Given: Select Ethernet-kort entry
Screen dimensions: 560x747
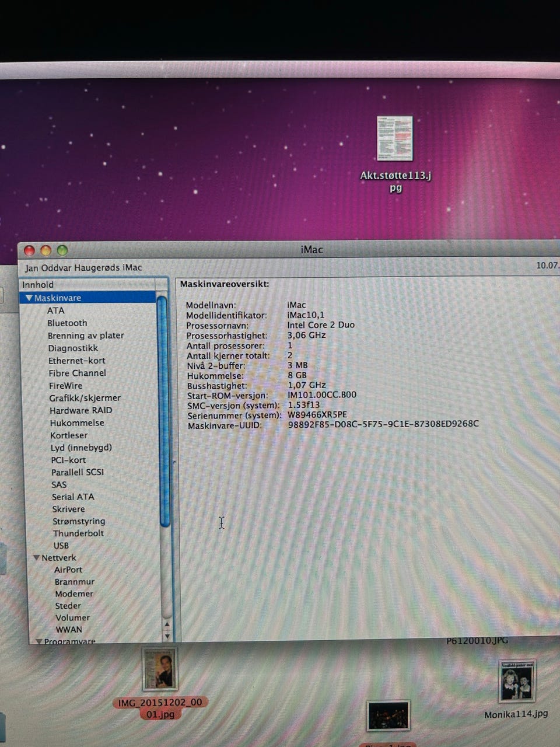Looking at the screenshot, I should pos(77,361).
